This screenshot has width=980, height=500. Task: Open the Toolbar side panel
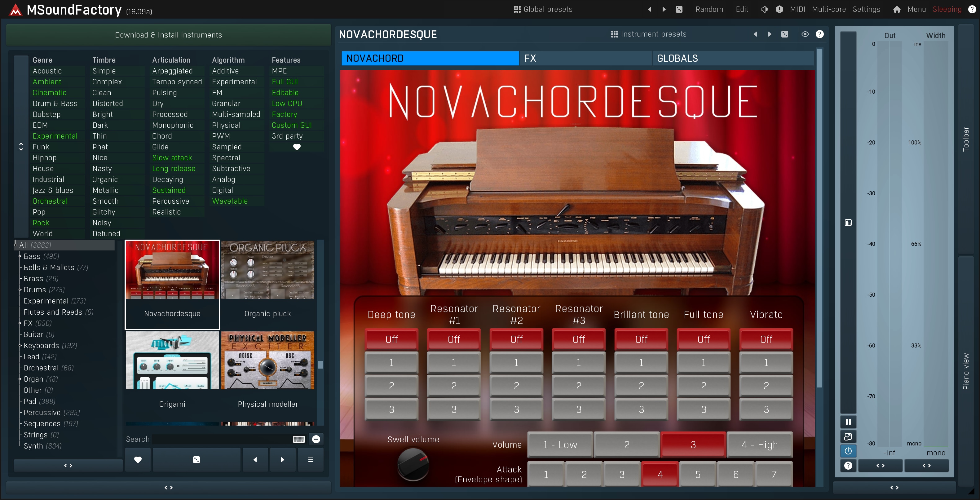click(965, 139)
